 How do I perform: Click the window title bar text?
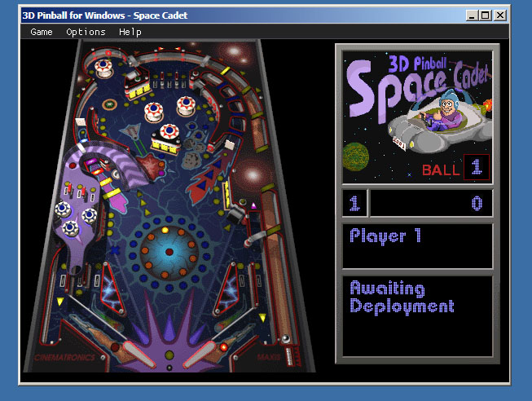pyautogui.click(x=105, y=15)
